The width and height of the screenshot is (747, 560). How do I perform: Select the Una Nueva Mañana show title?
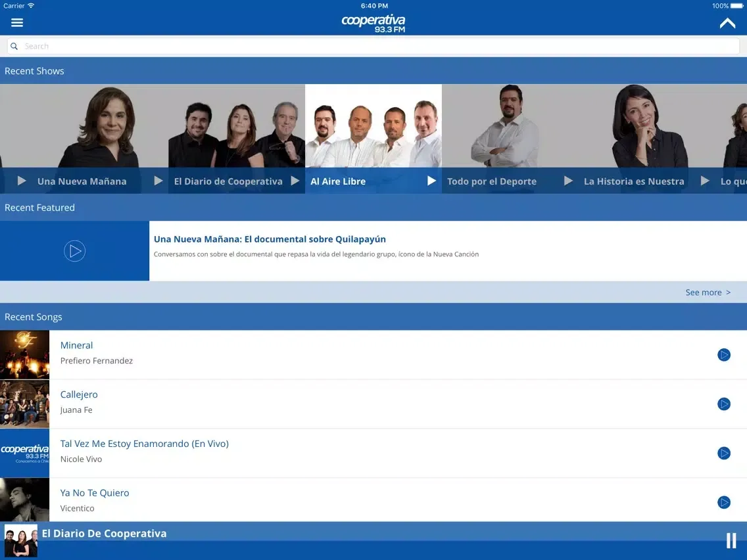pos(82,181)
